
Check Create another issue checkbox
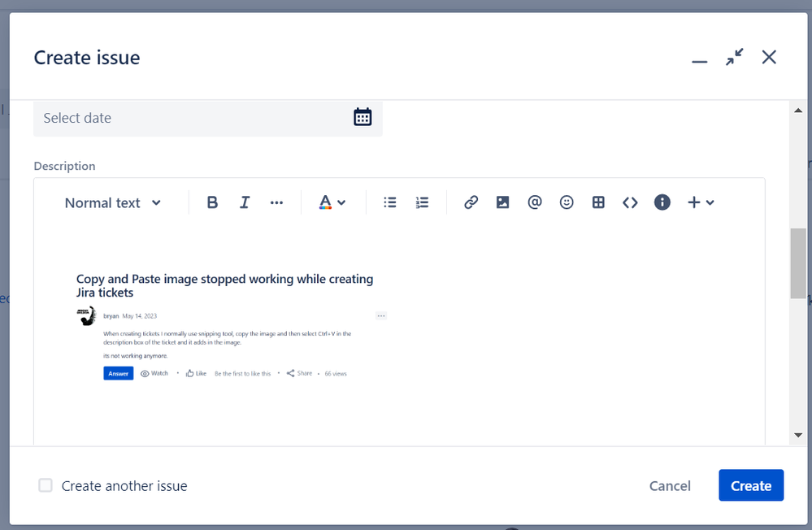click(46, 485)
